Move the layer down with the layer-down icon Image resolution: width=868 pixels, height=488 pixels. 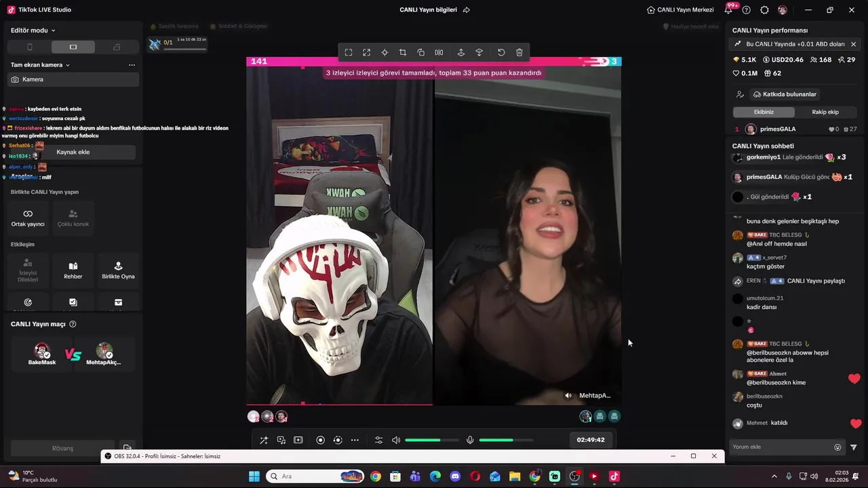pos(479,53)
